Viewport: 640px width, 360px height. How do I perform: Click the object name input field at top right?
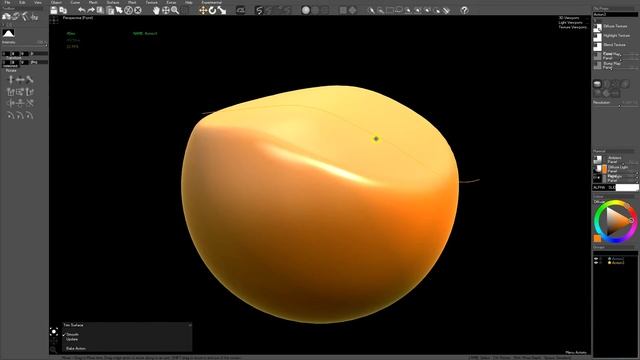coord(615,14)
